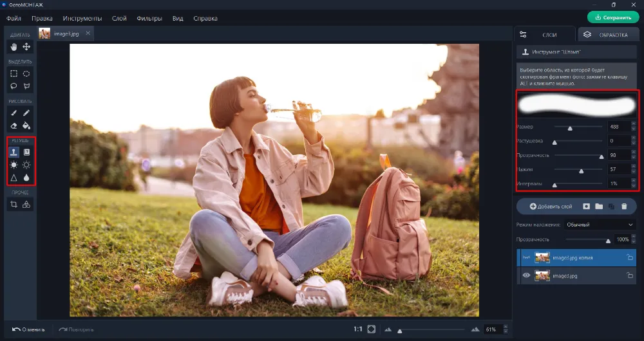Click the fit-to-screen icon beside 1:1
Image resolution: width=644 pixels, height=341 pixels.
click(372, 329)
